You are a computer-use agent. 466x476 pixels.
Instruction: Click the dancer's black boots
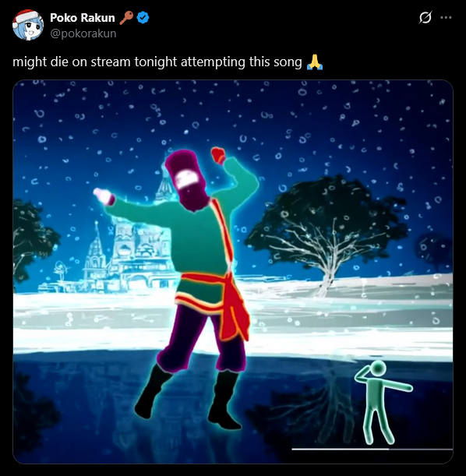189,397
